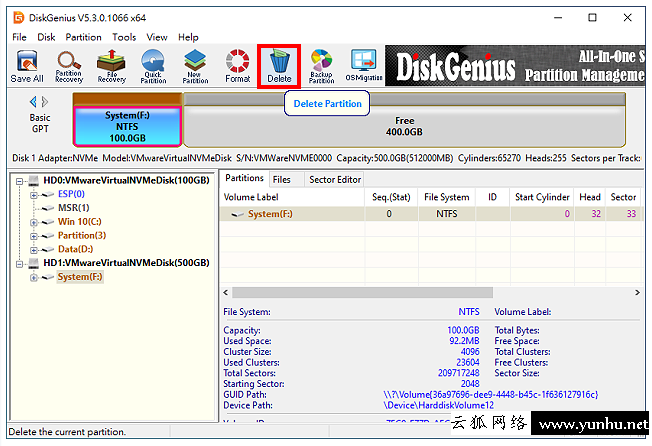Switch to the Sector Editor tab
Screen dimensions: 652x446
(x=335, y=180)
